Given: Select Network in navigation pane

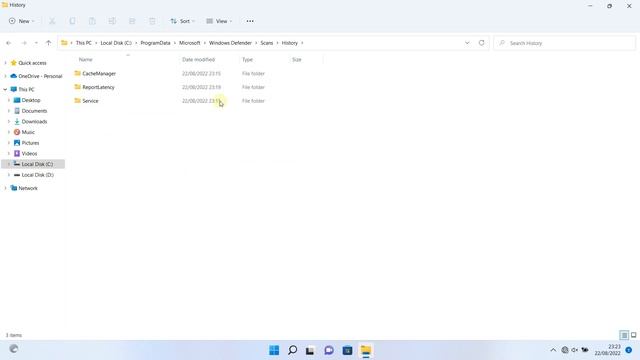Looking at the screenshot, I should (28, 188).
